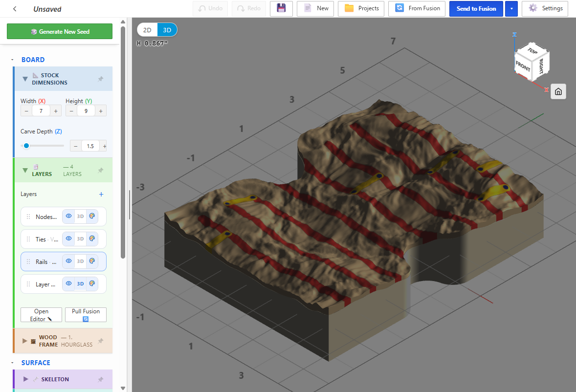Click the back arrow next to Unsaved
576x392 pixels.
click(x=15, y=9)
